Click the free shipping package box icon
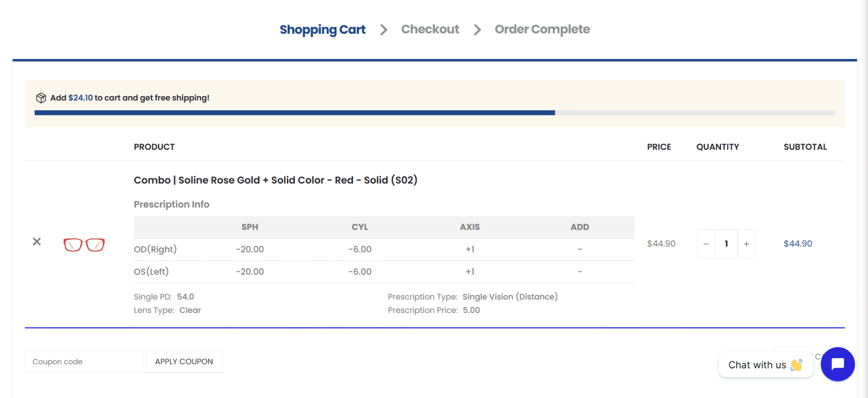 click(x=41, y=98)
